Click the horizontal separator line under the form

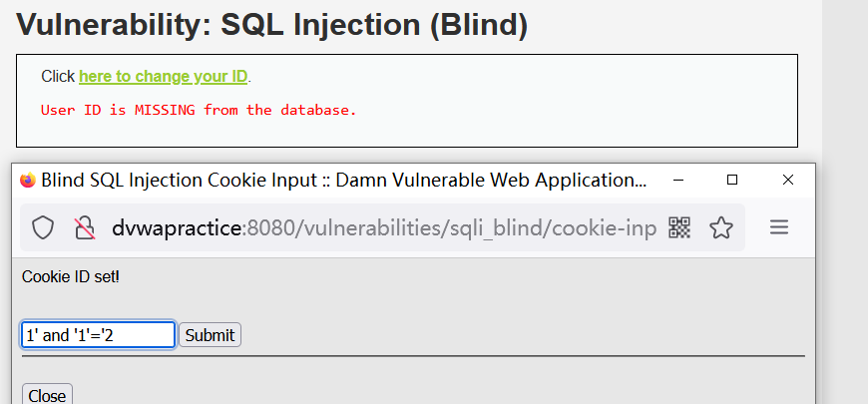pos(413,356)
